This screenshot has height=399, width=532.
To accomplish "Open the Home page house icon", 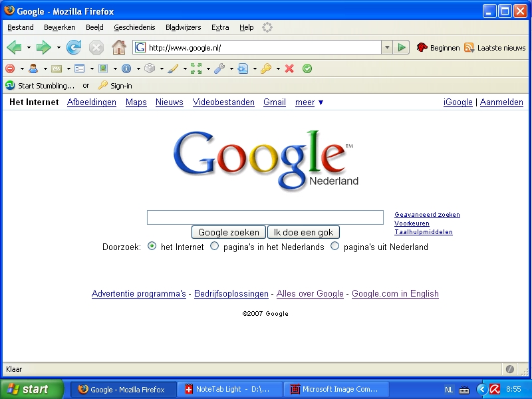I will [x=119, y=47].
